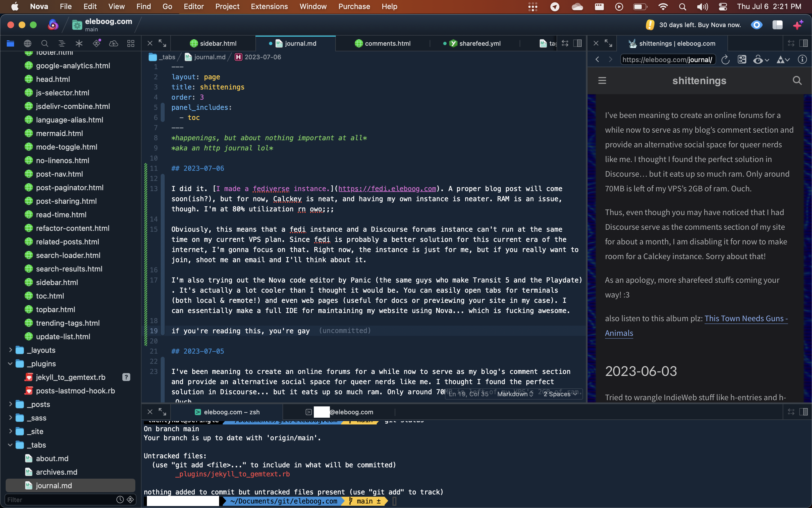
Task: Open posts-lastmod-hook.rb file
Action: point(75,391)
